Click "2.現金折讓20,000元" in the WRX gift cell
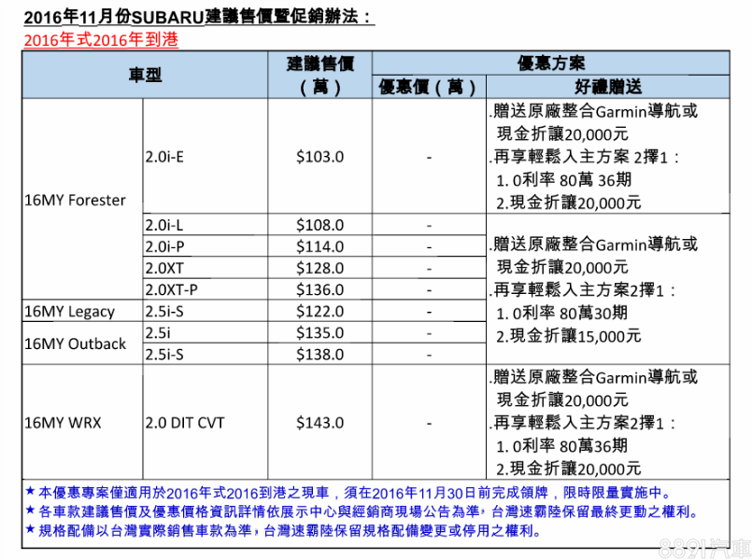This screenshot has width=752, height=560. tap(569, 469)
